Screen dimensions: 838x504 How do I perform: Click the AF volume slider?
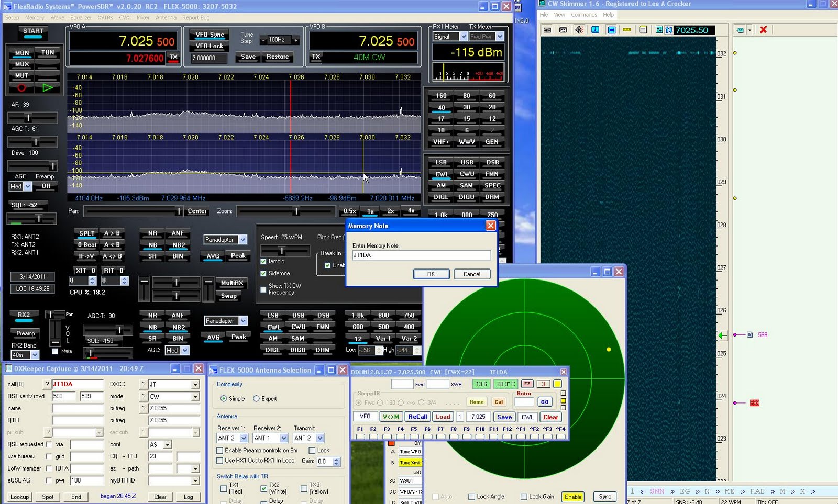pos(29,118)
